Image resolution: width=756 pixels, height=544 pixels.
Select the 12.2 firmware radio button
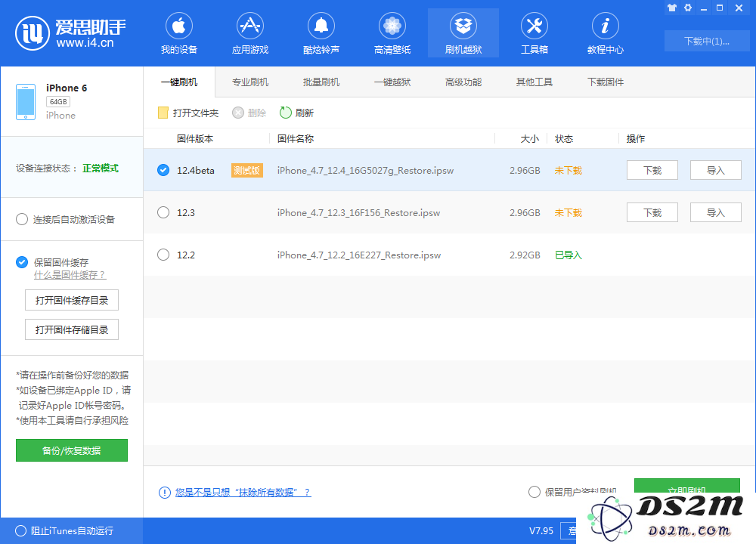163,255
